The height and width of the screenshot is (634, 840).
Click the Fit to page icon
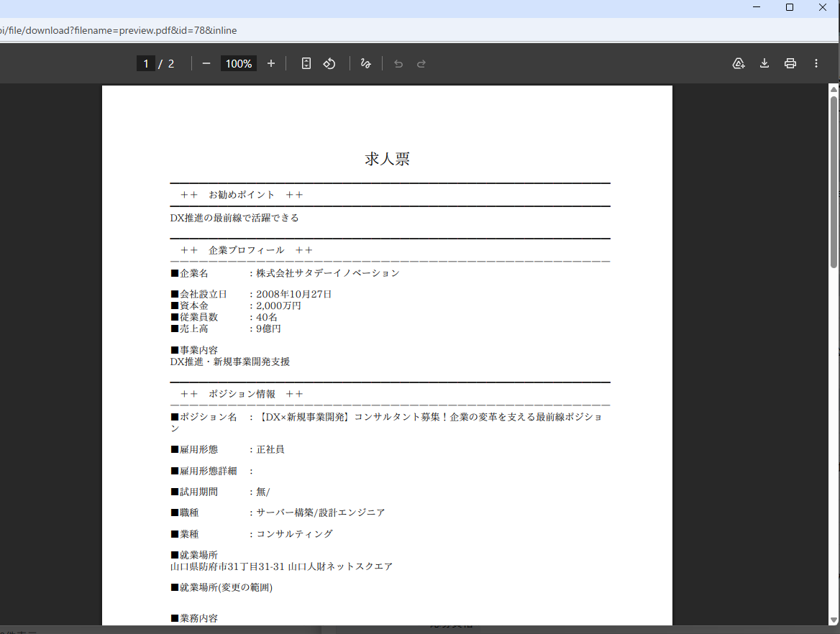click(x=306, y=64)
